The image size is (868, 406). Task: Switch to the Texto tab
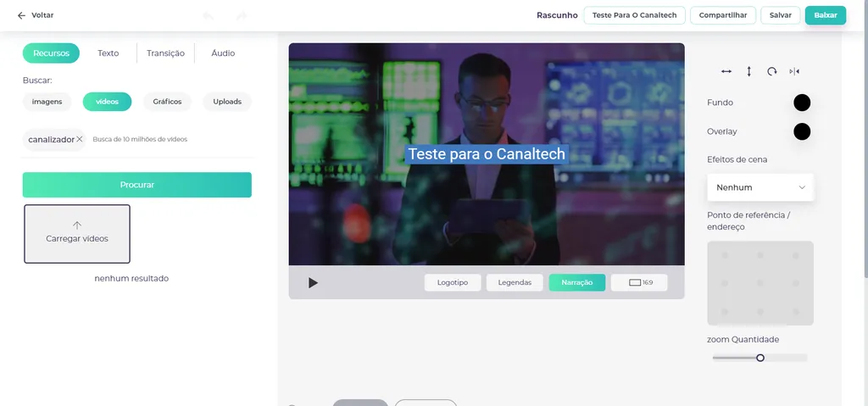108,53
